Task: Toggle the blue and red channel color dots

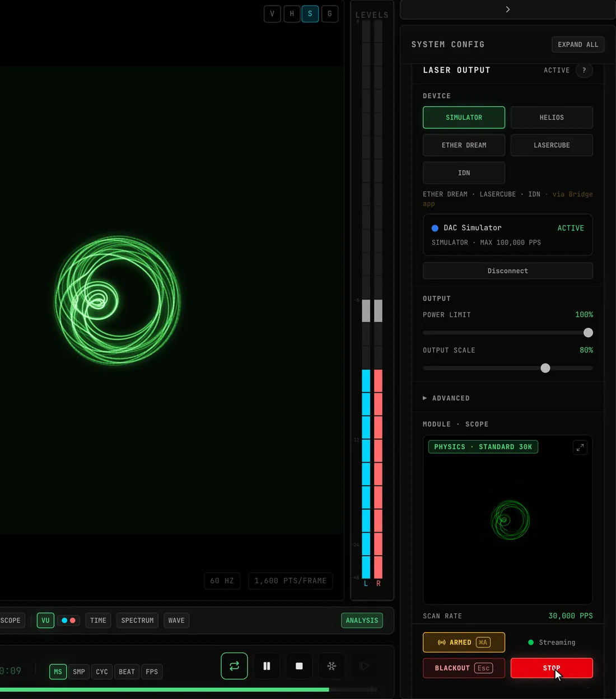Action: pos(68,621)
